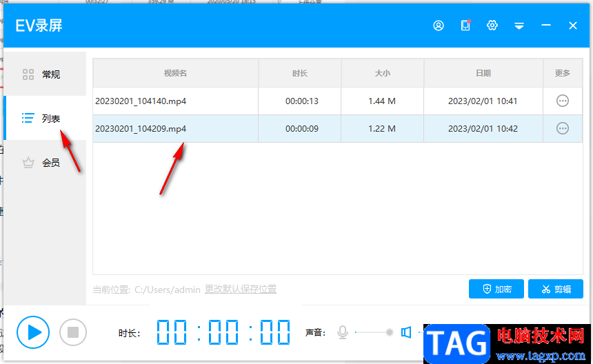Screen dimensions: 593x364
Task: Click current path C:/Users/admin text
Action: (168, 290)
